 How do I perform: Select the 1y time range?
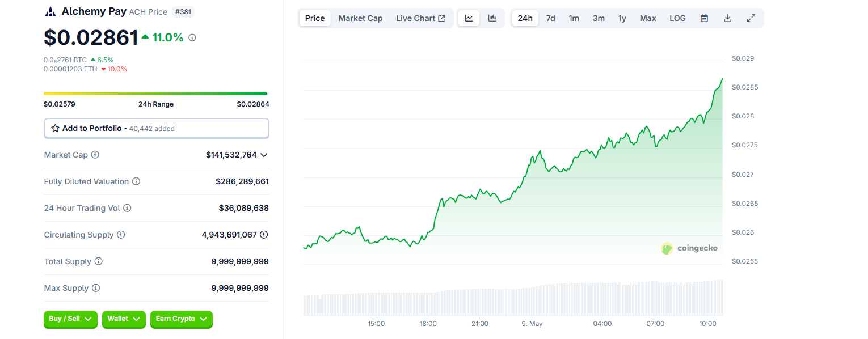point(622,18)
